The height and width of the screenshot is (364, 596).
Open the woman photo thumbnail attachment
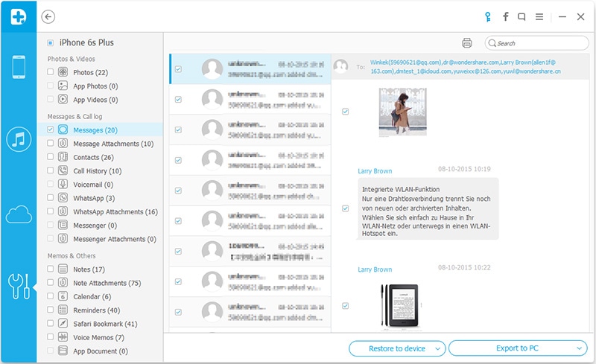pyautogui.click(x=402, y=112)
